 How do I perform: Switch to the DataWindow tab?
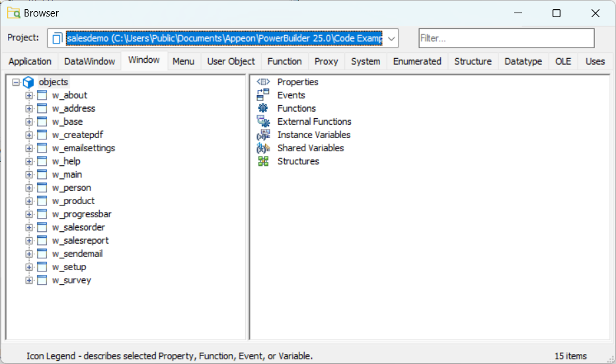pos(89,61)
